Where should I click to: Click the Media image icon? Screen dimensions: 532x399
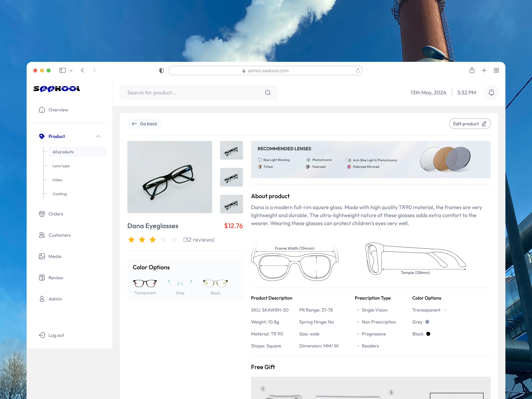click(x=42, y=256)
